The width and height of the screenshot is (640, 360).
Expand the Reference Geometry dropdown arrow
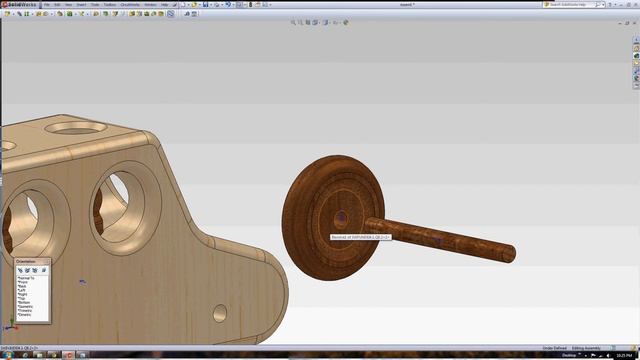tap(87, 14)
